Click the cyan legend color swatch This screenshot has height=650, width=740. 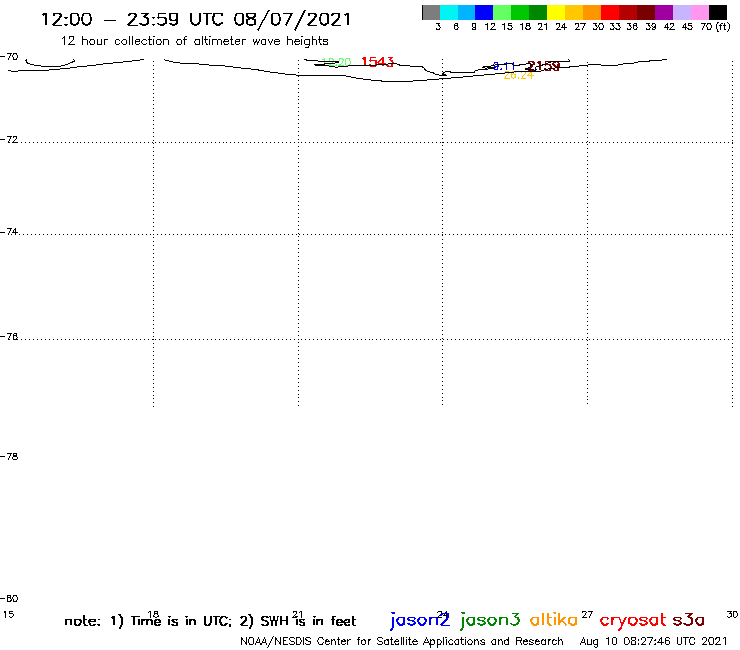[449, 12]
